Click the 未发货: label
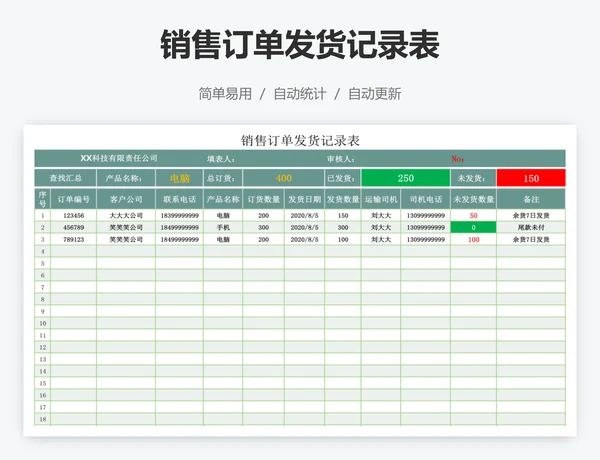This screenshot has width=600, height=460. 473,178
